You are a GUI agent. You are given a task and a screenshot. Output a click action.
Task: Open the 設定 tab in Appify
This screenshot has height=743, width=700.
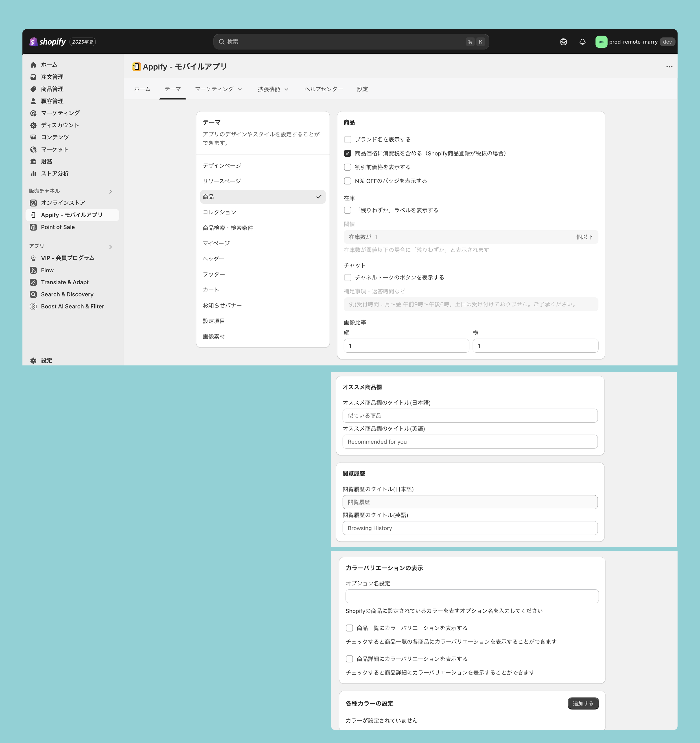[362, 89]
